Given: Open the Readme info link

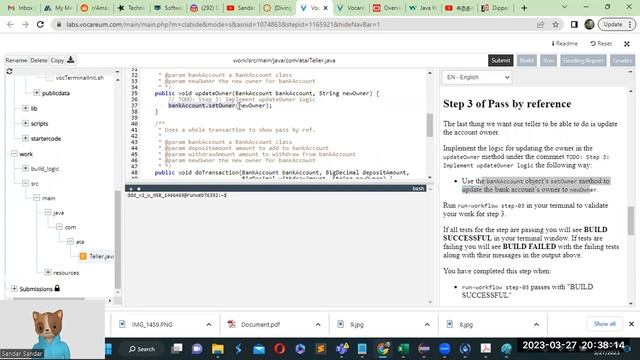Looking at the screenshot, I should pos(564,43).
